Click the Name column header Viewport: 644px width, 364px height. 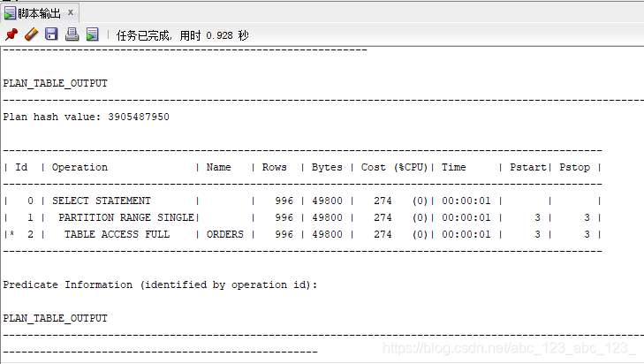coord(218,167)
